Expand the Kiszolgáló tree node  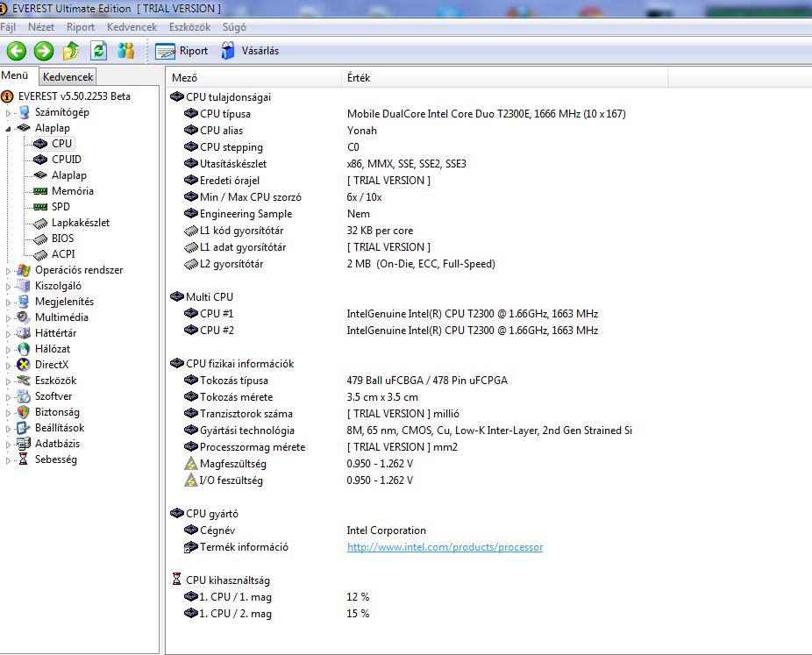[x=8, y=287]
